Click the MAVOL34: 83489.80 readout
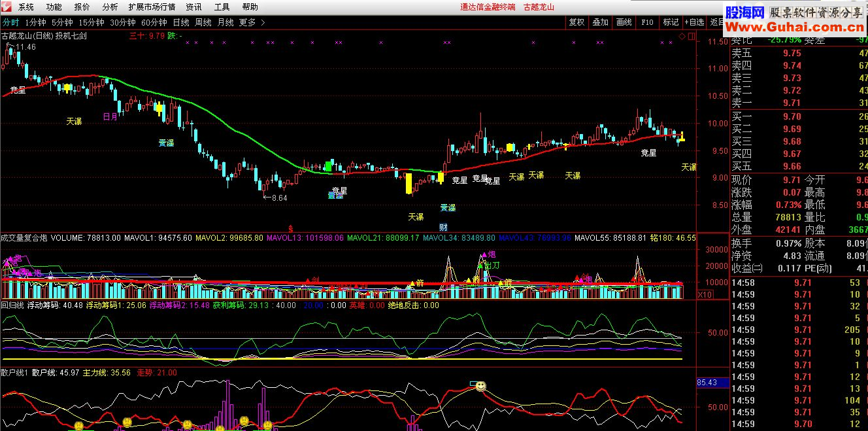The height and width of the screenshot is (431, 868). click(459, 237)
